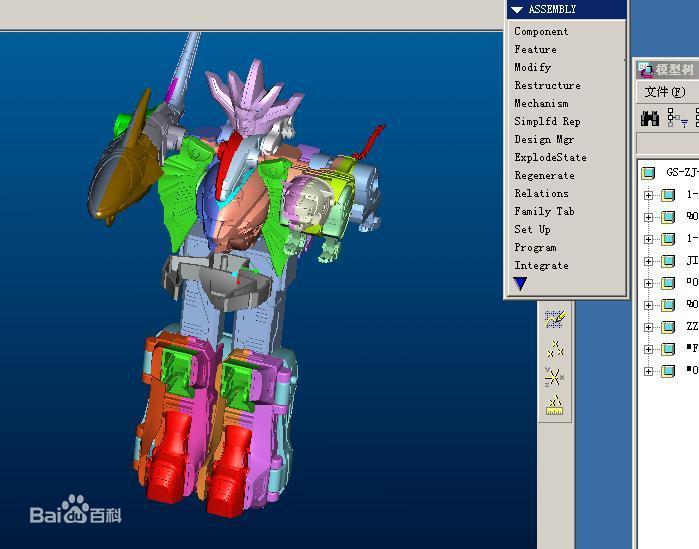699x549 pixels.
Task: Open the tree filter settings icon
Action: click(x=677, y=118)
